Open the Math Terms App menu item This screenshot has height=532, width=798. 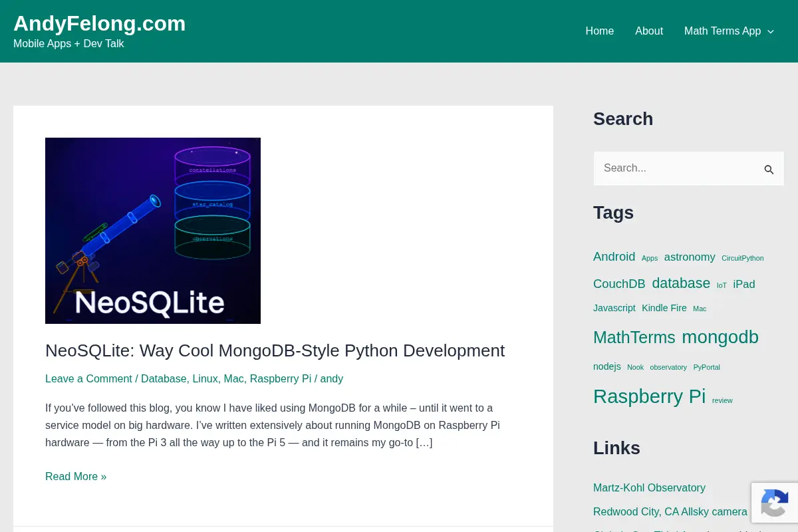pos(722,31)
